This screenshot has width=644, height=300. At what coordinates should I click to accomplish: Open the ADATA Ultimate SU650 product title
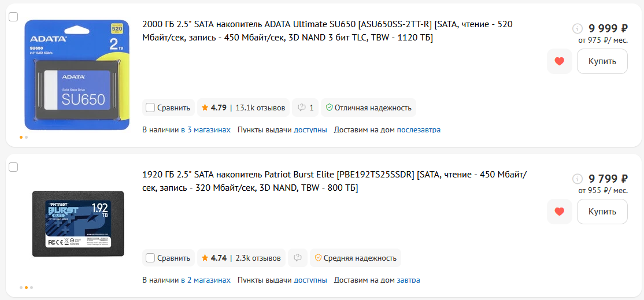click(327, 31)
